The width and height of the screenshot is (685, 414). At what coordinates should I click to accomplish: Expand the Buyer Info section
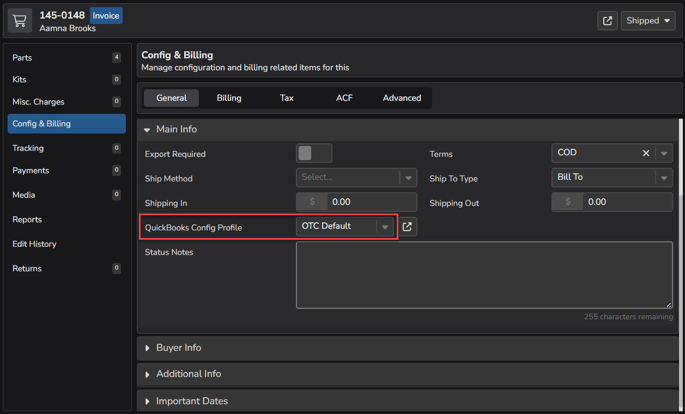pos(178,348)
